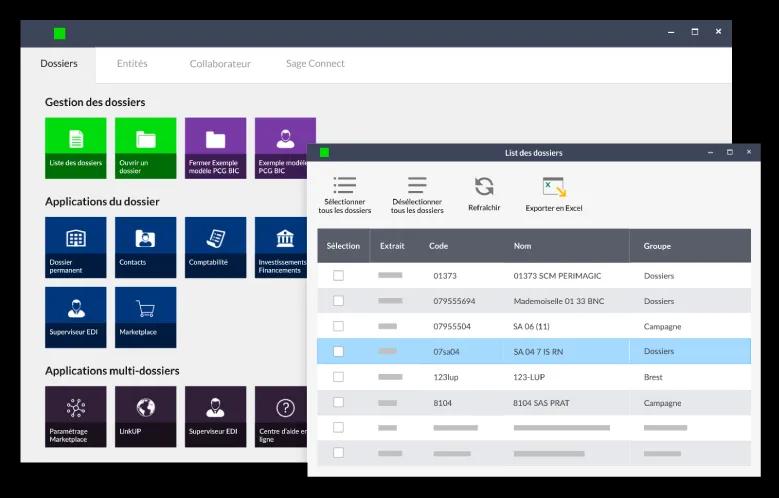This screenshot has width=779, height=498.
Task: Select the checkbox for 123-LUP row
Action: click(x=338, y=377)
